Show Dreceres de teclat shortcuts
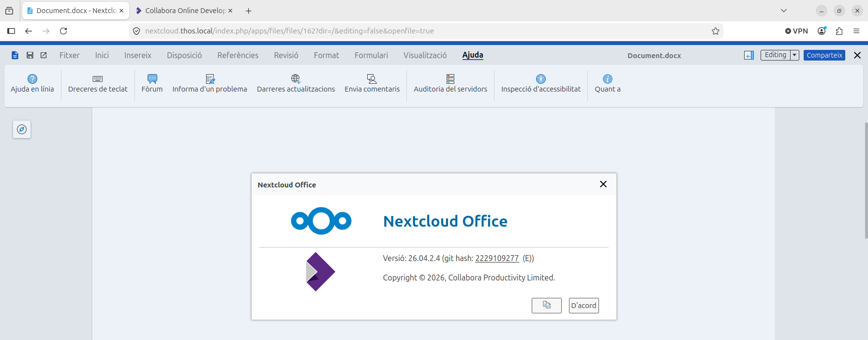Image resolution: width=868 pixels, height=340 pixels. [98, 84]
